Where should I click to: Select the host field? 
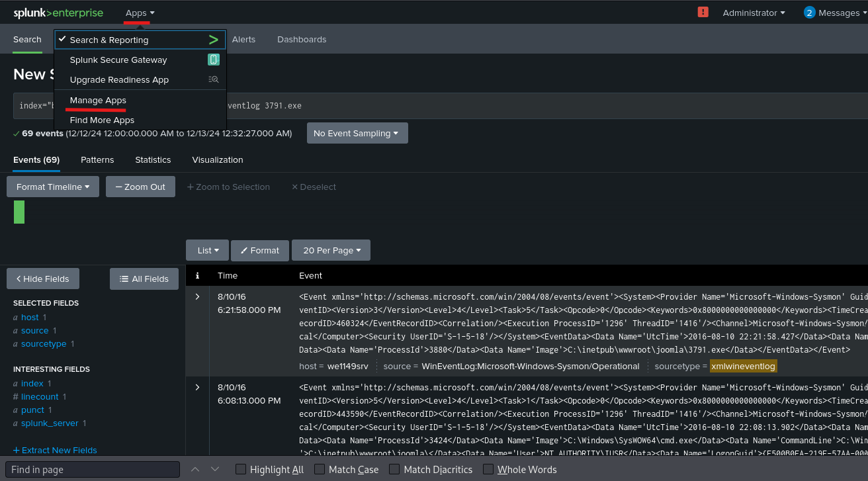click(30, 317)
